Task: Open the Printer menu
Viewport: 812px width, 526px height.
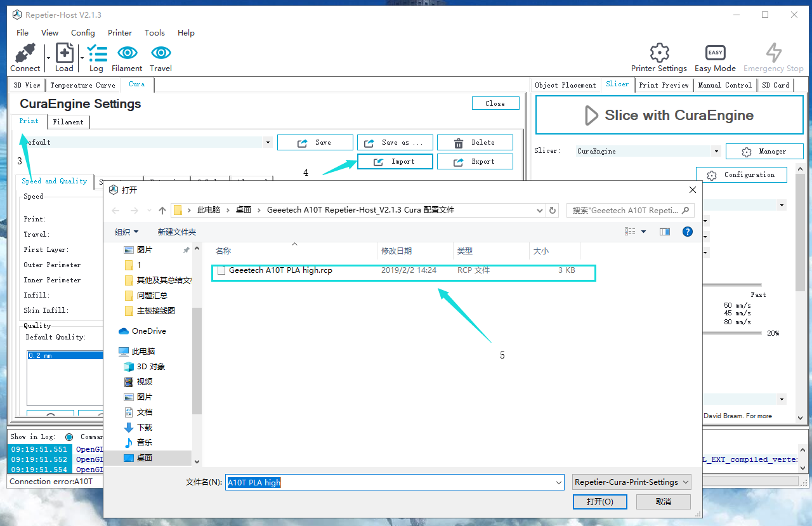Action: tap(119, 33)
